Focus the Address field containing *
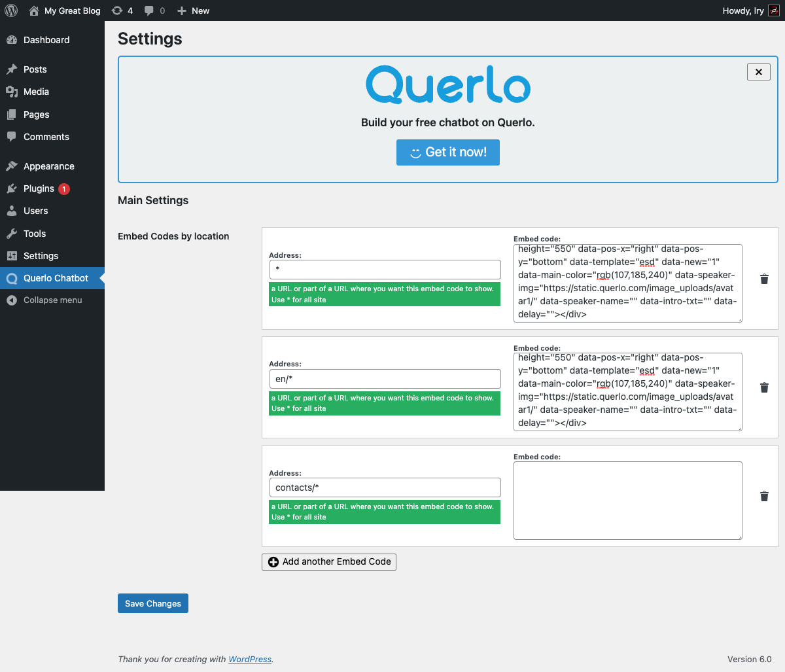785x672 pixels. coord(385,270)
